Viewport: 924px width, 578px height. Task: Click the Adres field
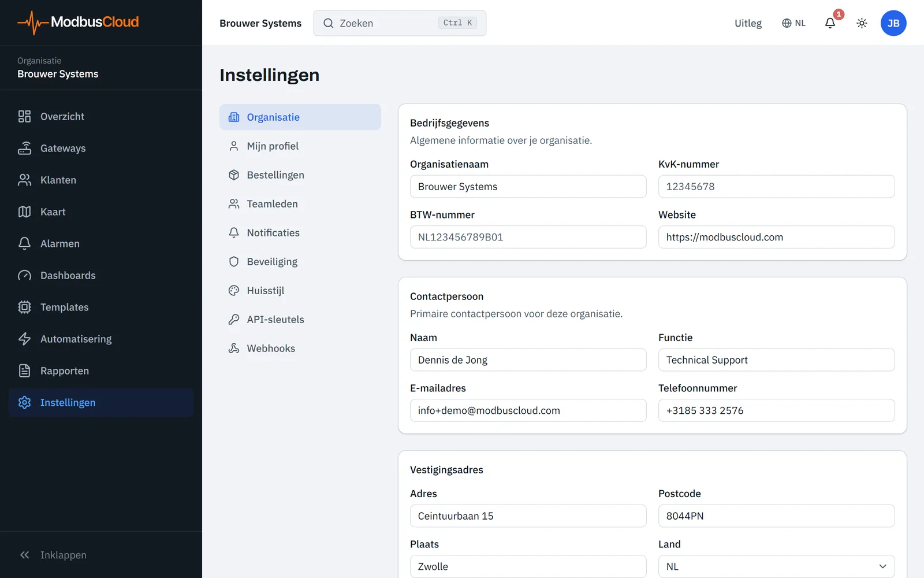(x=528, y=516)
